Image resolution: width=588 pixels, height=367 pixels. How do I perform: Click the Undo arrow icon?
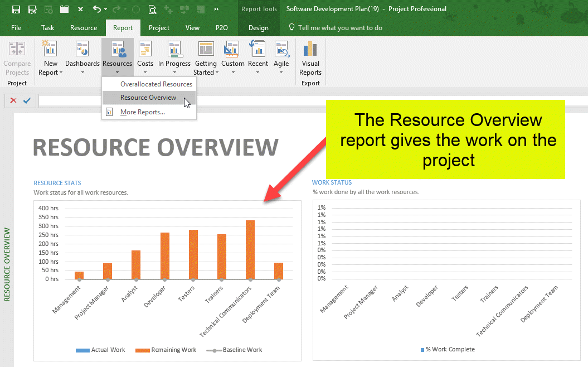click(97, 9)
